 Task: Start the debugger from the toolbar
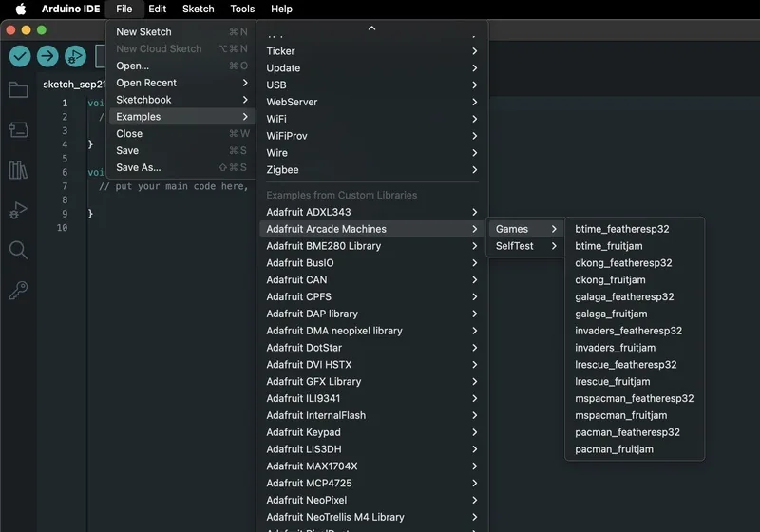(x=75, y=56)
